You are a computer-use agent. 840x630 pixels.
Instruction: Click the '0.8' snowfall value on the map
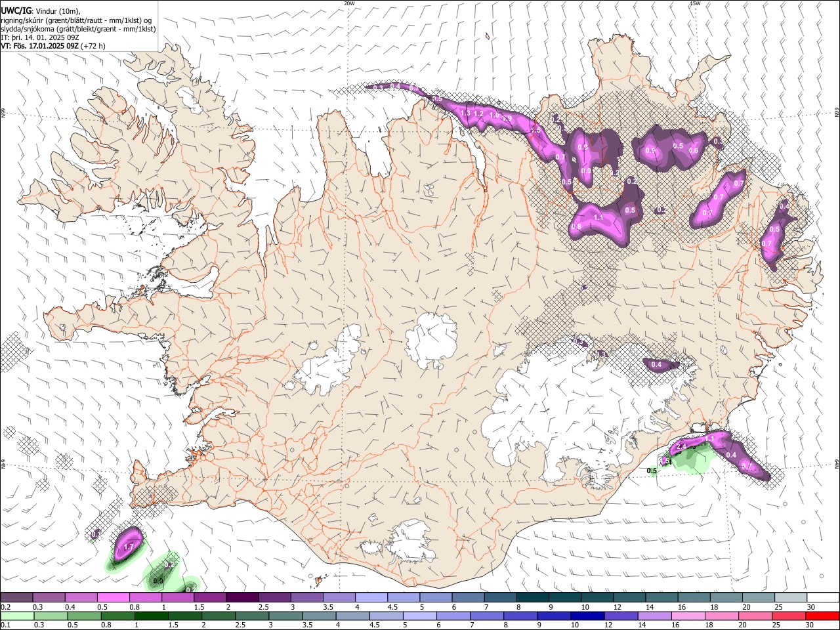(x=577, y=226)
